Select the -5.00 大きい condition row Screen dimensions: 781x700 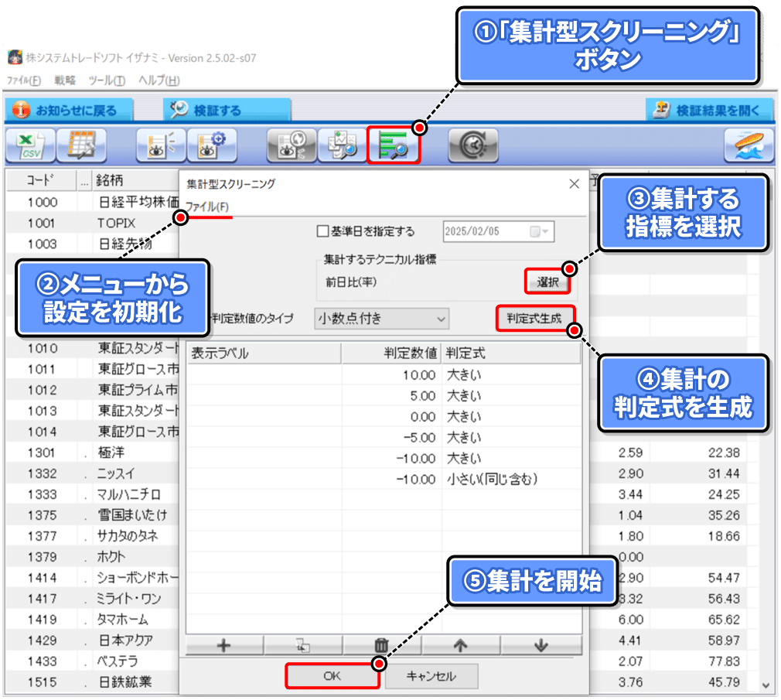tap(384, 438)
